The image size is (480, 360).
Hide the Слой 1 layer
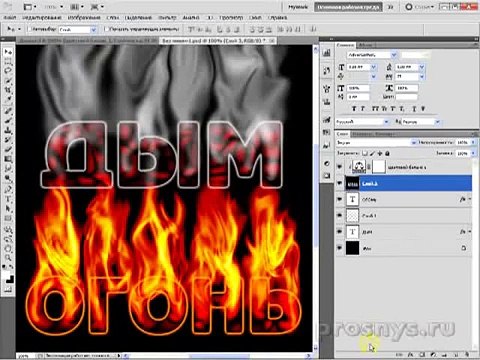(x=339, y=215)
